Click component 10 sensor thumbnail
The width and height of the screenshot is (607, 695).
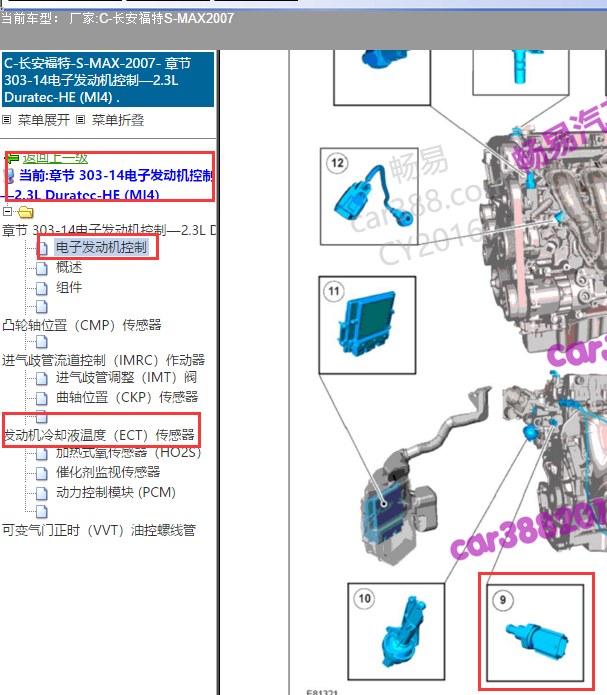click(x=396, y=631)
